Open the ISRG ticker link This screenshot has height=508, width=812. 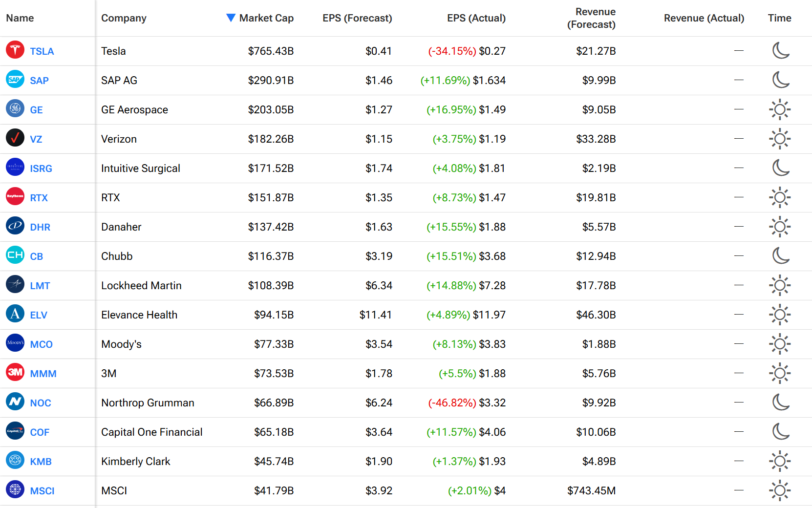pyautogui.click(x=41, y=169)
